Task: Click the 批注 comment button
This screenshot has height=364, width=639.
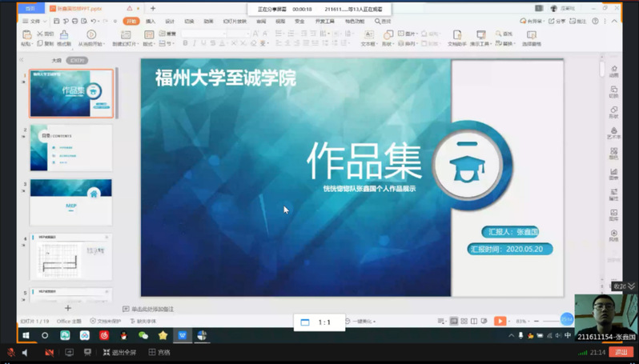Action: pos(577,21)
